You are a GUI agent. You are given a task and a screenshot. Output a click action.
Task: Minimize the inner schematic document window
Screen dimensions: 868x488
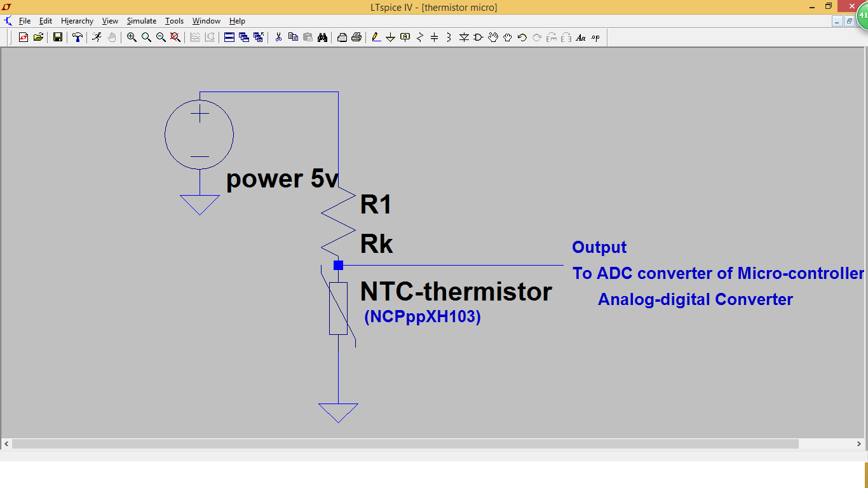point(837,21)
